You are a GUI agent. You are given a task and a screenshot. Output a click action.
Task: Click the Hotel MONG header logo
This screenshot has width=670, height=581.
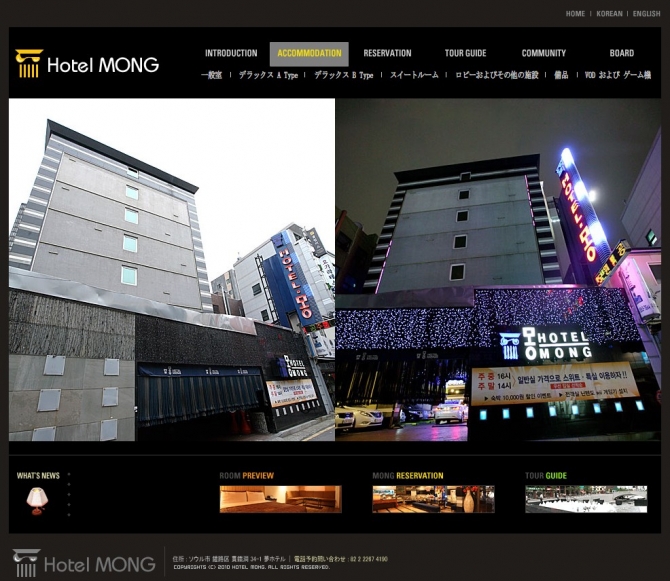click(87, 64)
